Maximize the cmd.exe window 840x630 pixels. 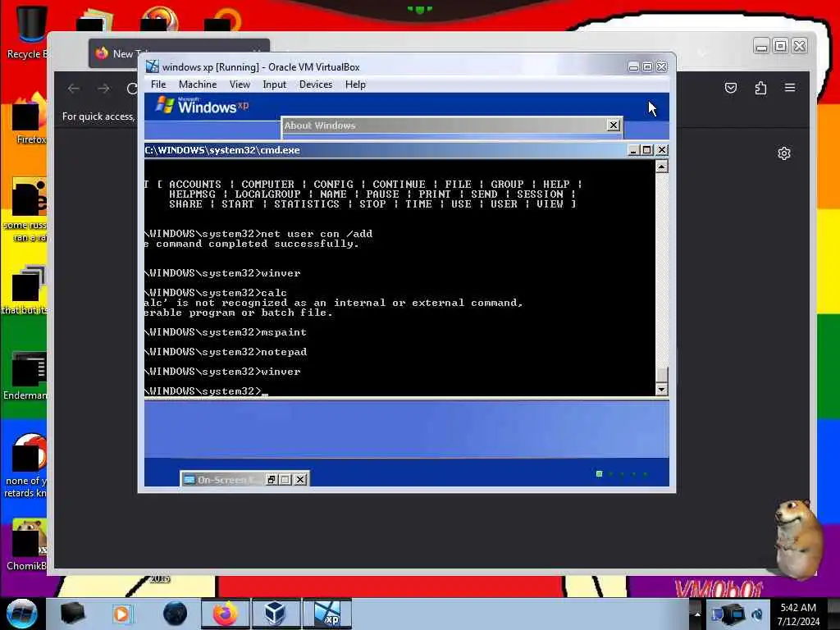[647, 150]
